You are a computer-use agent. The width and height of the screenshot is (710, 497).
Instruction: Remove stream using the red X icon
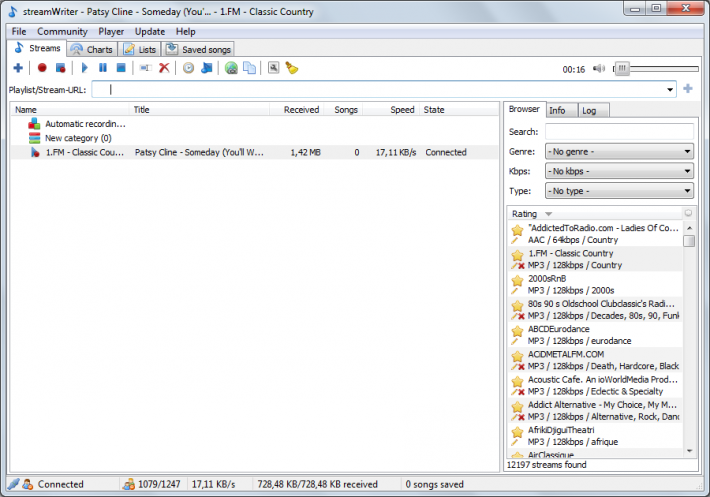164,68
